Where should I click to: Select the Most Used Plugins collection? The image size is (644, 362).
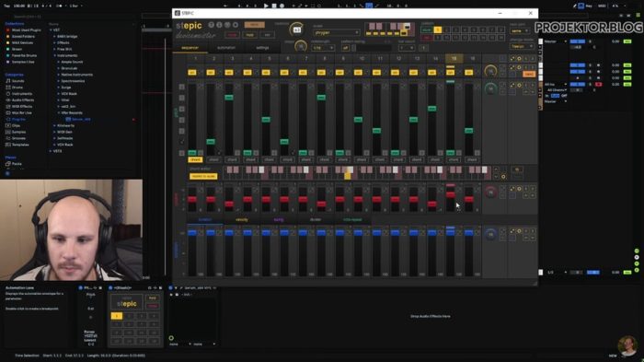click(x=23, y=30)
